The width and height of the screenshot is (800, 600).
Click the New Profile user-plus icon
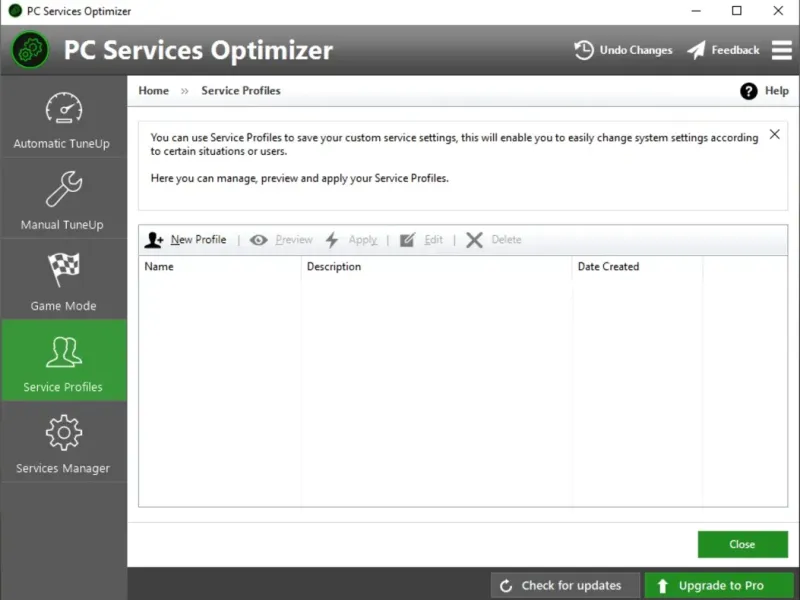pyautogui.click(x=154, y=240)
